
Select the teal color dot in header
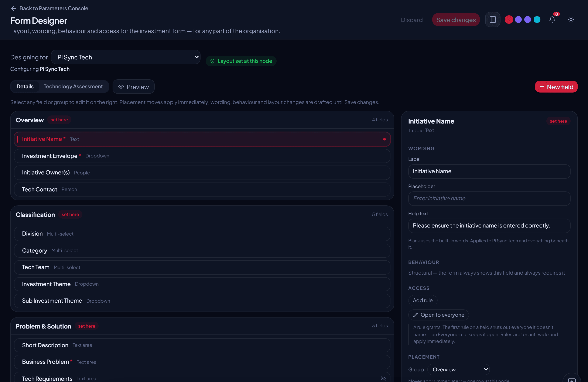pyautogui.click(x=537, y=20)
